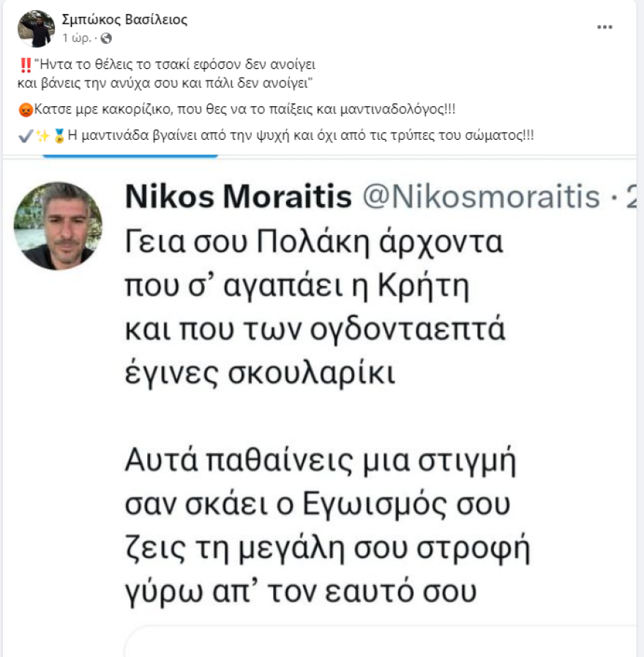Open the post options ellipsis menu

coord(604,26)
